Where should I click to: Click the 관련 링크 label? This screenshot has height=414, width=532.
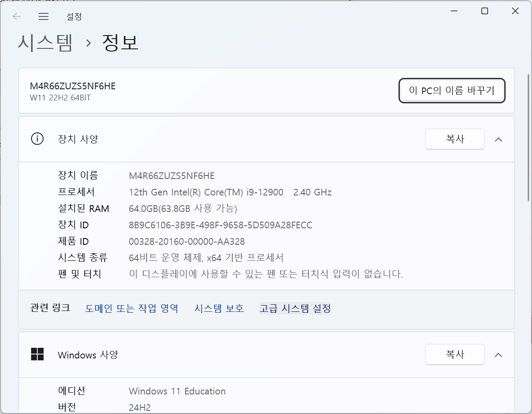50,308
